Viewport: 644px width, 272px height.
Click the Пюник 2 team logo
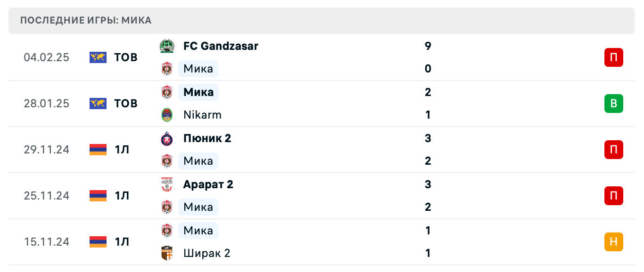pyautogui.click(x=167, y=138)
